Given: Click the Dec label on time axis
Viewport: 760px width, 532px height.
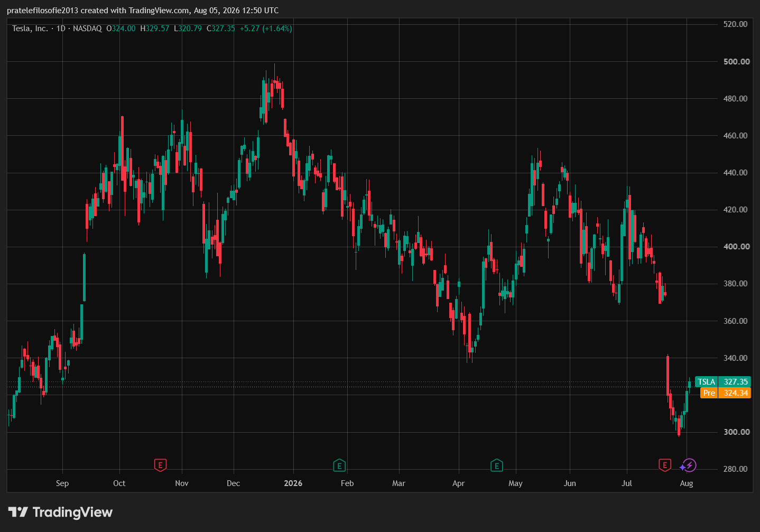Looking at the screenshot, I should point(233,483).
